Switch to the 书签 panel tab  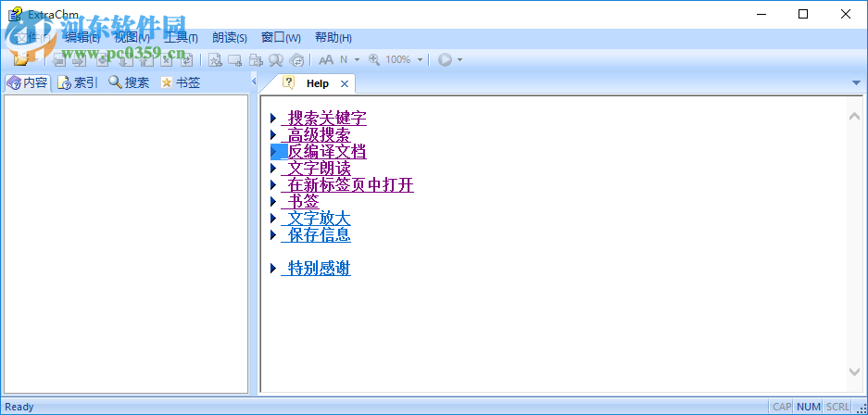point(181,83)
